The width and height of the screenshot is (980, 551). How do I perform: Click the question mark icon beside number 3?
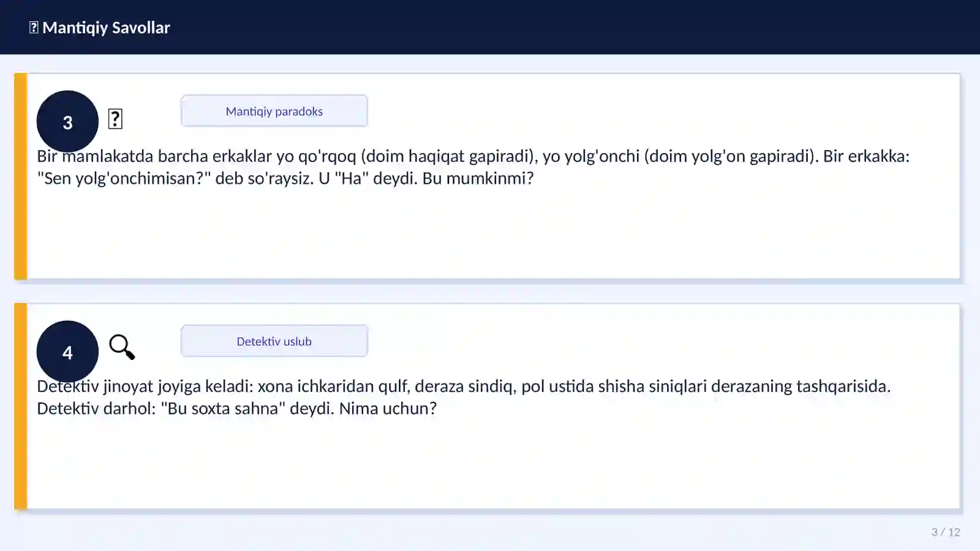pyautogui.click(x=115, y=119)
